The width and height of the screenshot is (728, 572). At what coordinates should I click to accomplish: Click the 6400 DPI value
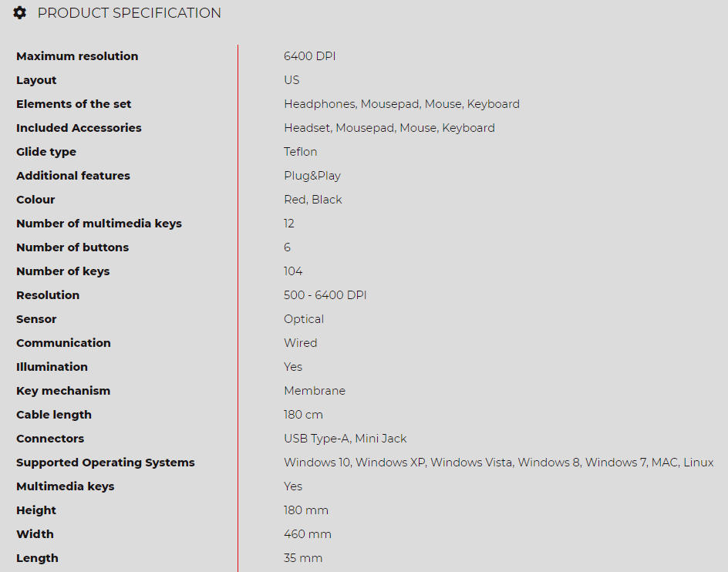pos(310,56)
